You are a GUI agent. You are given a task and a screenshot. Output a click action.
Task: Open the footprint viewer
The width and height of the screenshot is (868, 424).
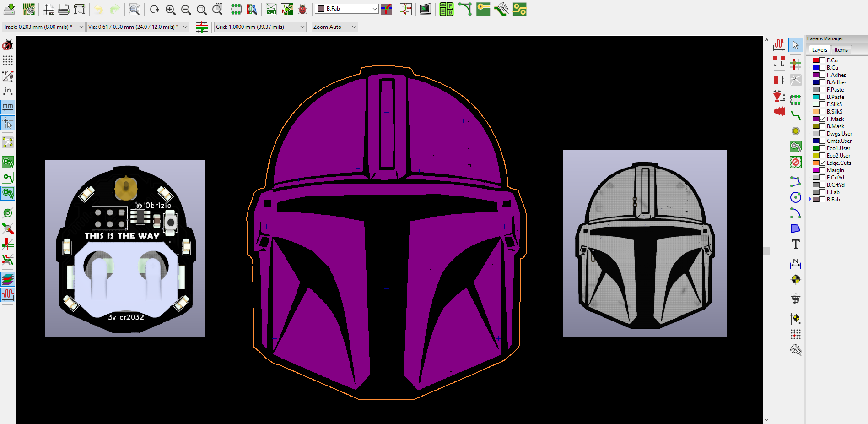[252, 9]
